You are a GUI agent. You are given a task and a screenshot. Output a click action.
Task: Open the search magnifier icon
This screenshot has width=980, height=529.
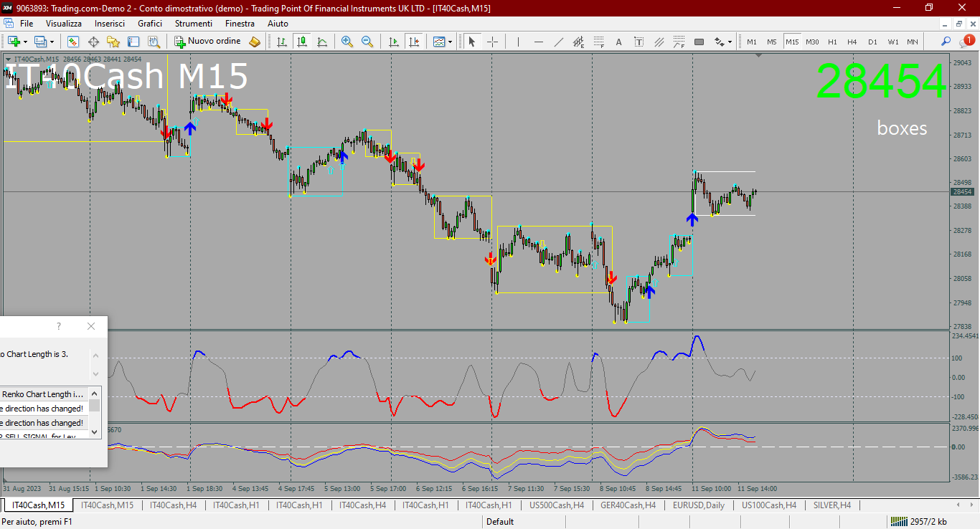[x=946, y=42]
